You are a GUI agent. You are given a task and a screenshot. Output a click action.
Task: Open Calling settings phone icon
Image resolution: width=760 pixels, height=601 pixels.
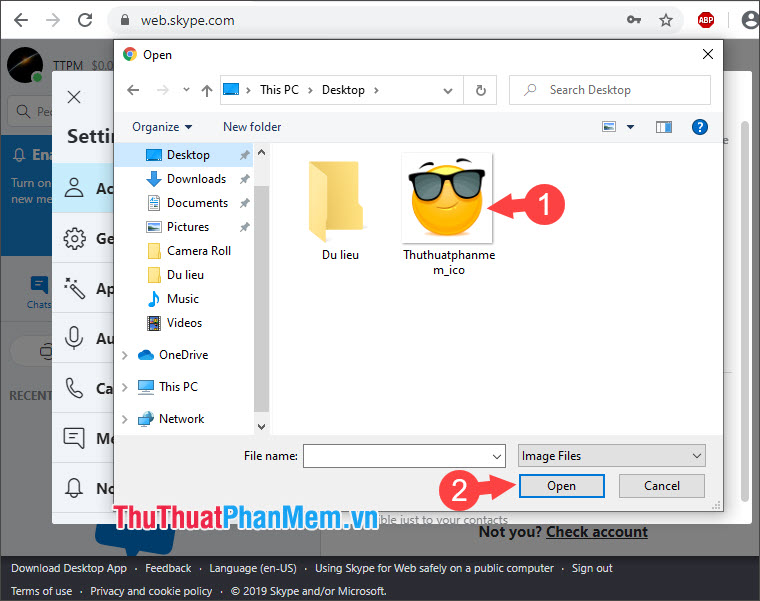74,388
